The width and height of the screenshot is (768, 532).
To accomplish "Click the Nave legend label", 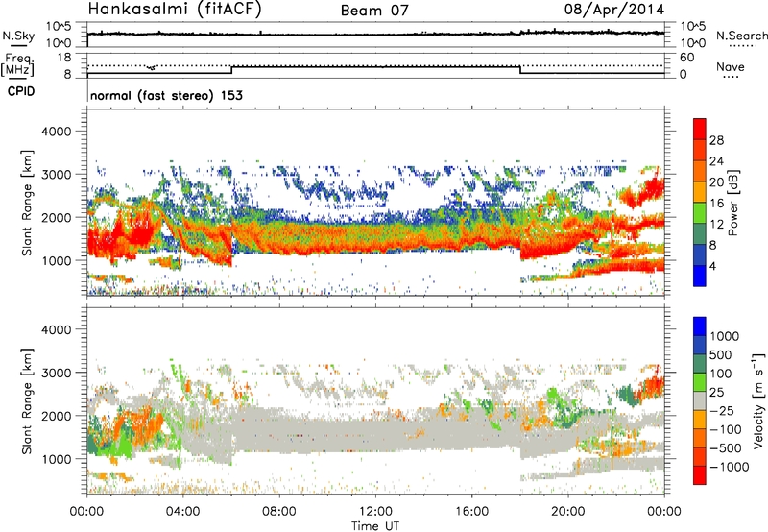I will pos(730,67).
